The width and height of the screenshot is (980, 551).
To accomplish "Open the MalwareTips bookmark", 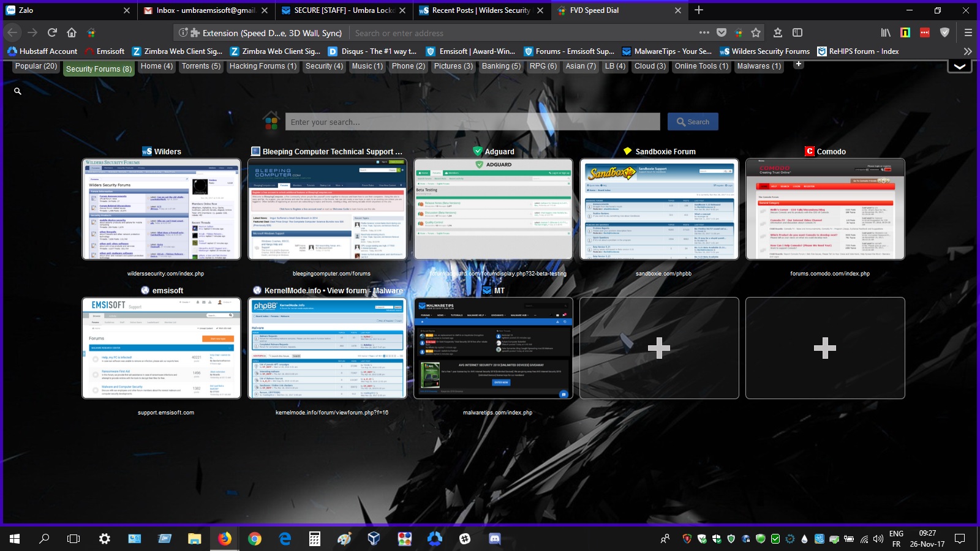I will (x=667, y=51).
